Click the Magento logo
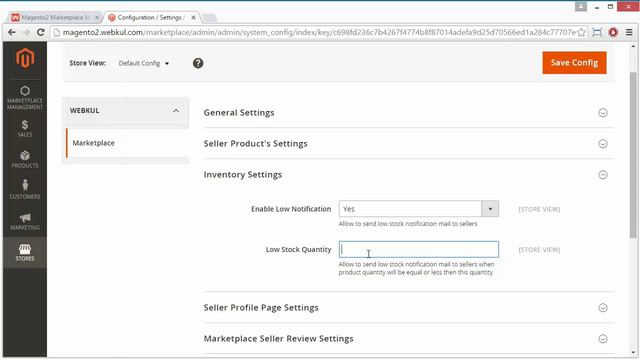The height and width of the screenshot is (360, 640). coord(25,58)
